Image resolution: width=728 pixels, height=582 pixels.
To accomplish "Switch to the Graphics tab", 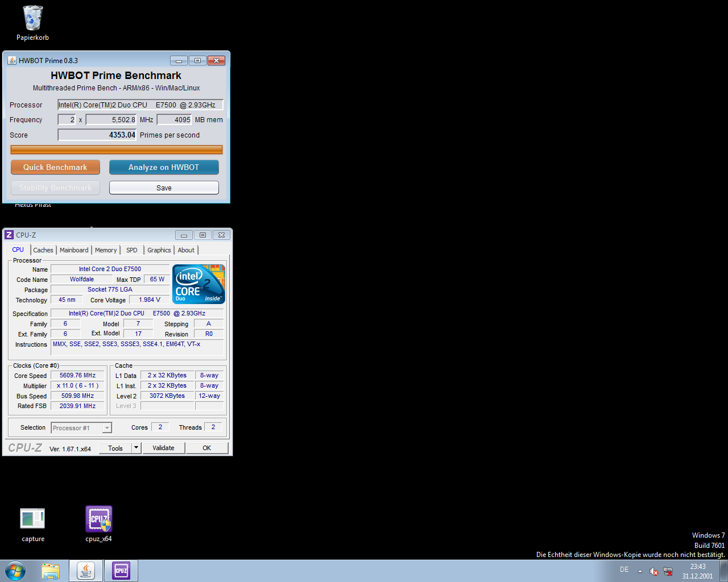I will pos(159,250).
